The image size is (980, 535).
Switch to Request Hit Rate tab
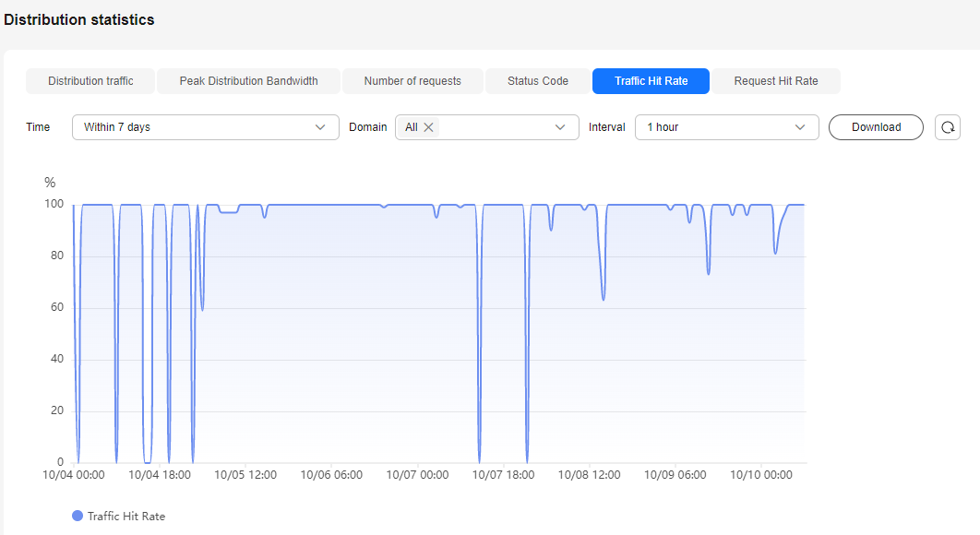pyautogui.click(x=776, y=81)
